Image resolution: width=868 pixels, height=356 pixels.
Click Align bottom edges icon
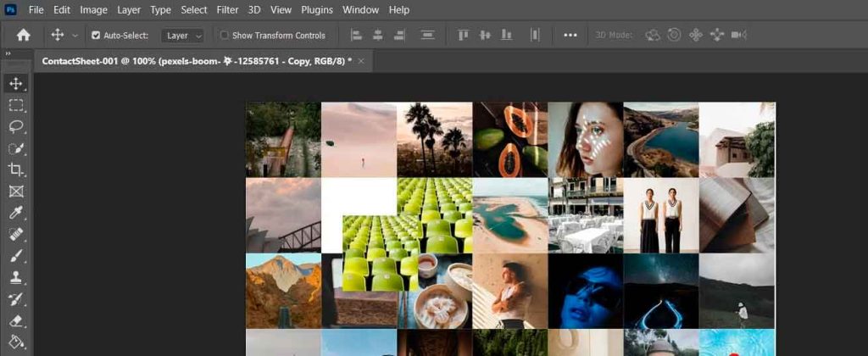(x=506, y=36)
